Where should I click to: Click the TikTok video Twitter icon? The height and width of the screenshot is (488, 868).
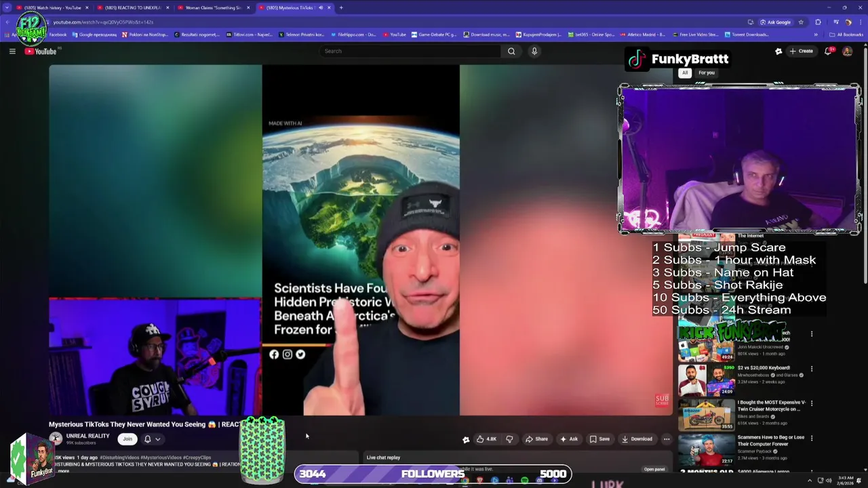(300, 354)
